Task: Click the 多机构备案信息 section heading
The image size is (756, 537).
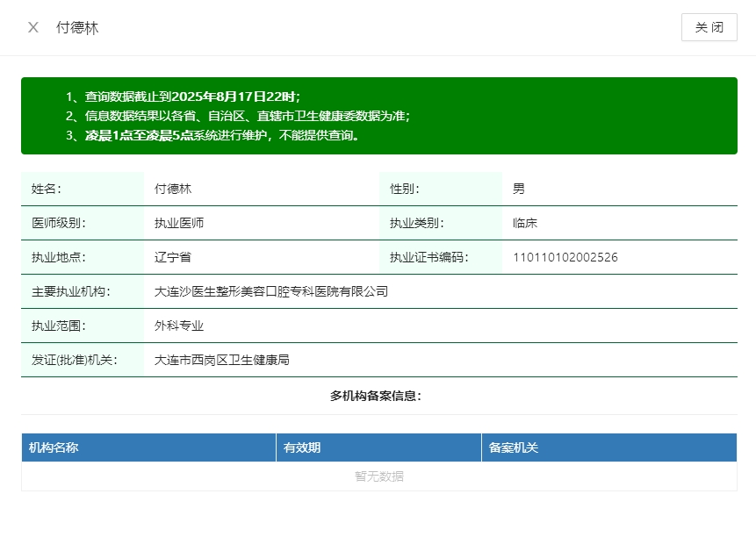Action: click(x=376, y=396)
